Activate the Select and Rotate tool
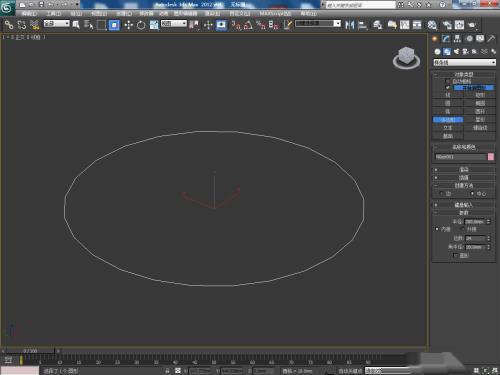The height and width of the screenshot is (375, 500). [x=141, y=25]
